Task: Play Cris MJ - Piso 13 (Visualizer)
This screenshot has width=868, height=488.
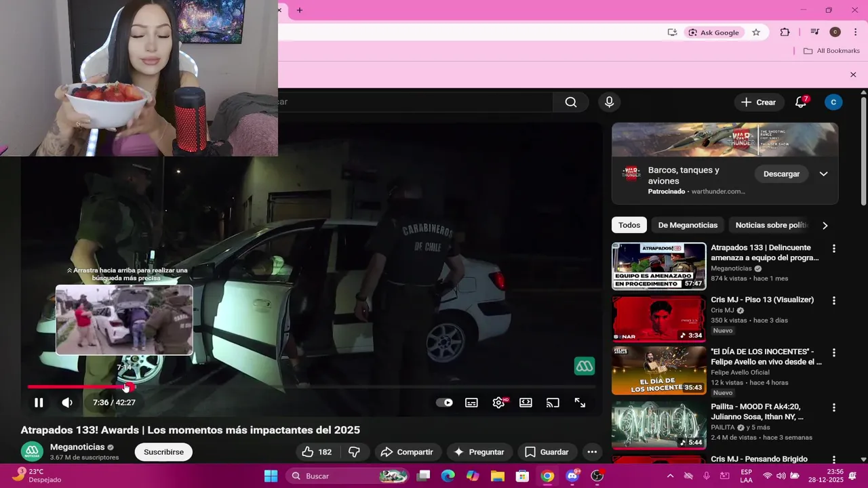Action: pos(659,318)
